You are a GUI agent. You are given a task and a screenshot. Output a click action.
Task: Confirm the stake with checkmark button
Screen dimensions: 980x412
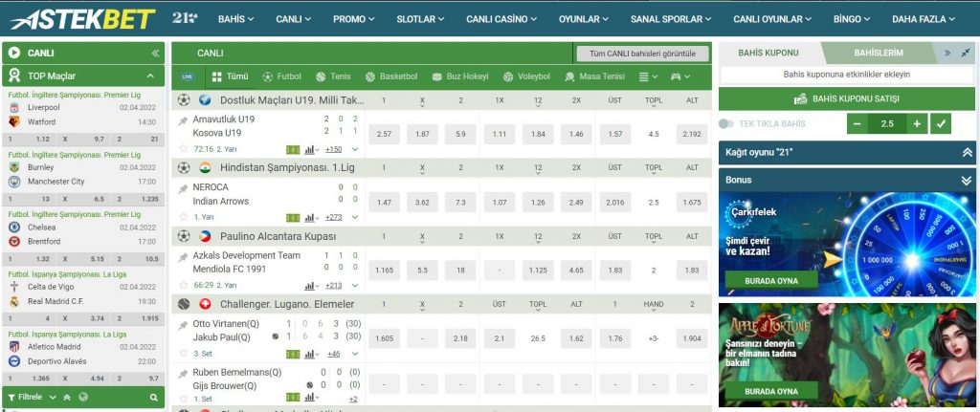point(940,123)
